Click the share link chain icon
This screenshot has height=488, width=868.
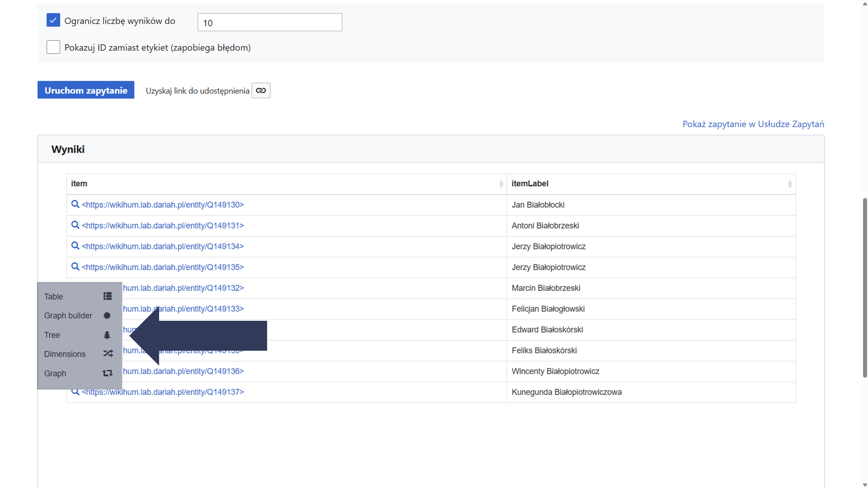[x=261, y=91]
